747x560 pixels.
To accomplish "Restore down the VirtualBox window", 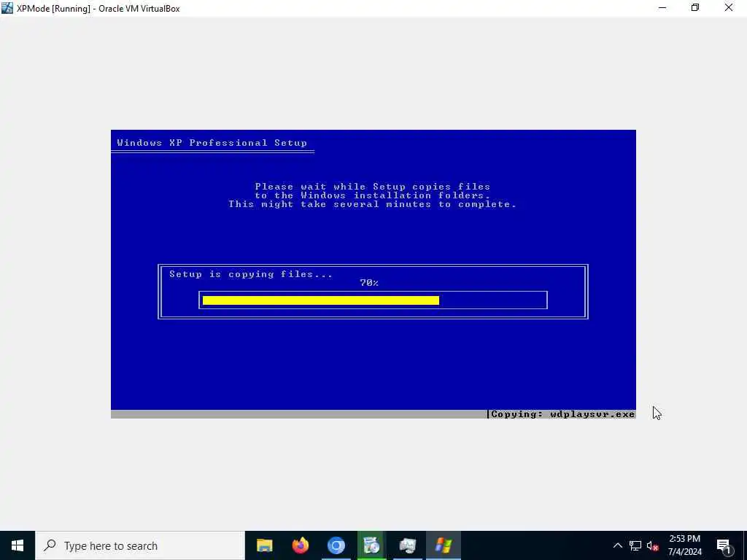I will tap(695, 8).
